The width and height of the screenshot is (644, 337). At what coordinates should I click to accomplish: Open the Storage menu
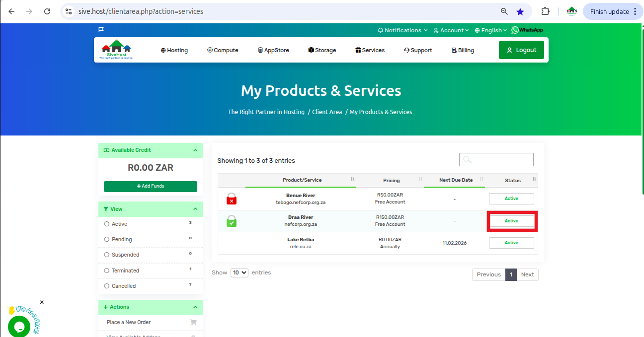pyautogui.click(x=322, y=50)
